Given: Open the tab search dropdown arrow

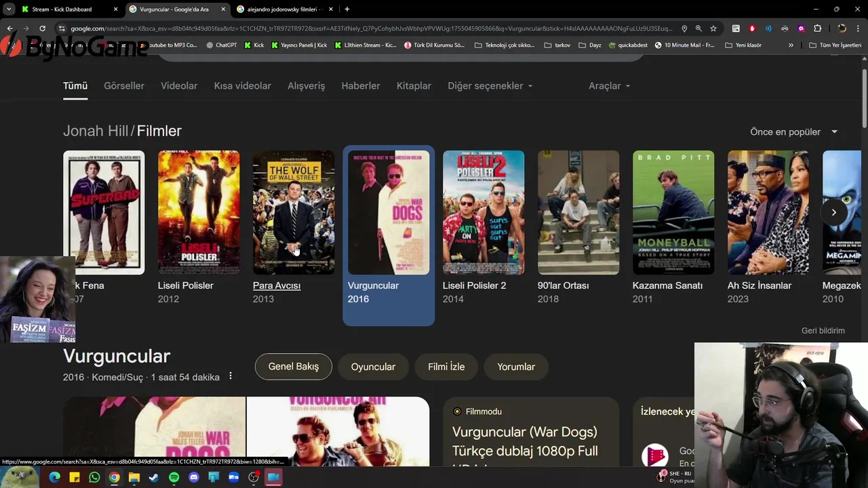Looking at the screenshot, I should (x=9, y=9).
